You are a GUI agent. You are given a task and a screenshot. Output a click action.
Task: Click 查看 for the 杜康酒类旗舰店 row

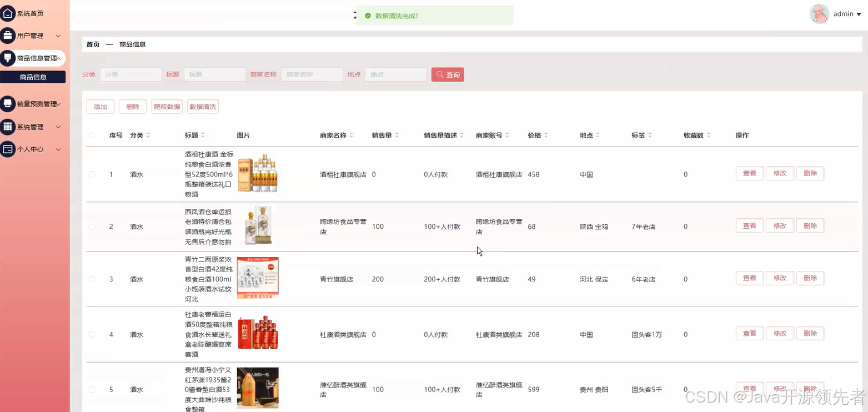click(x=750, y=333)
